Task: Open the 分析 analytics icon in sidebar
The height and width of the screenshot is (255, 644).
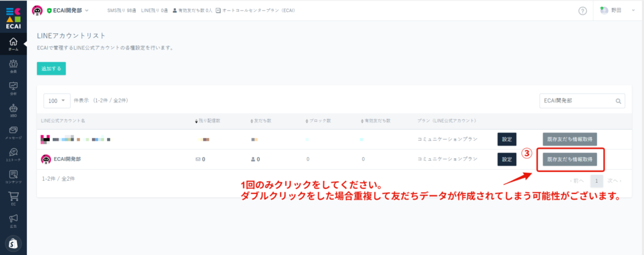Action: coord(13,88)
